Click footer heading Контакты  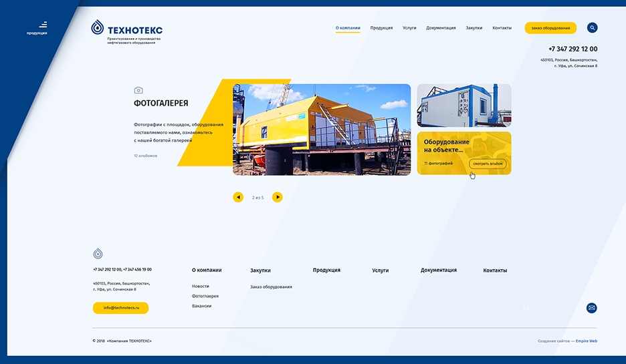pyautogui.click(x=495, y=270)
